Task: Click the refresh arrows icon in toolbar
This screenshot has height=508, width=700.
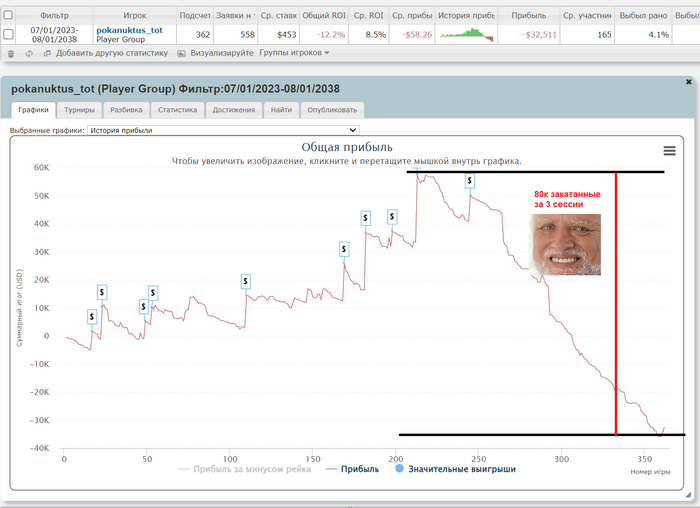Action: 29,53
